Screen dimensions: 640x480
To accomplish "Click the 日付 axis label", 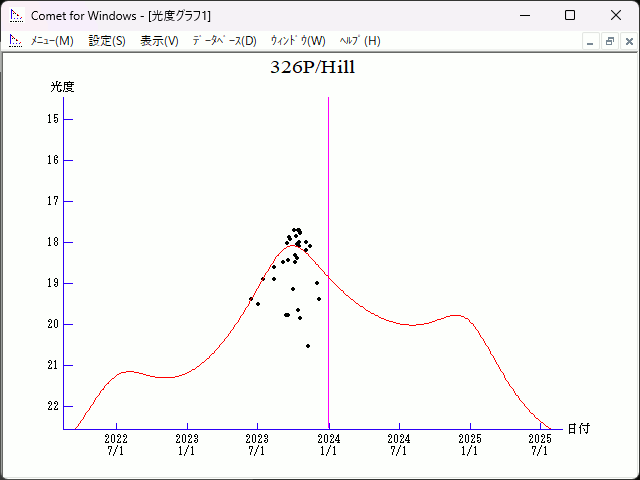I will click(x=578, y=429).
